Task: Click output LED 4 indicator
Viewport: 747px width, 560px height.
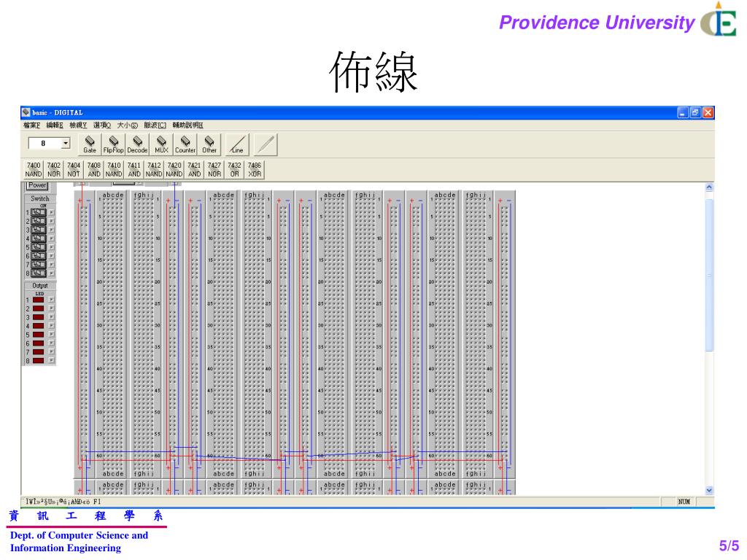Action: pos(39,326)
